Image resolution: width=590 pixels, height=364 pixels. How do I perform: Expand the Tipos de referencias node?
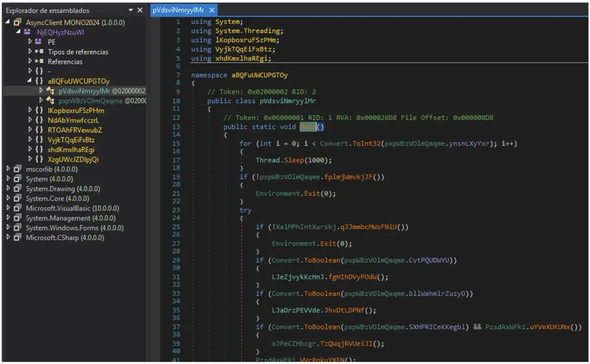tap(30, 52)
